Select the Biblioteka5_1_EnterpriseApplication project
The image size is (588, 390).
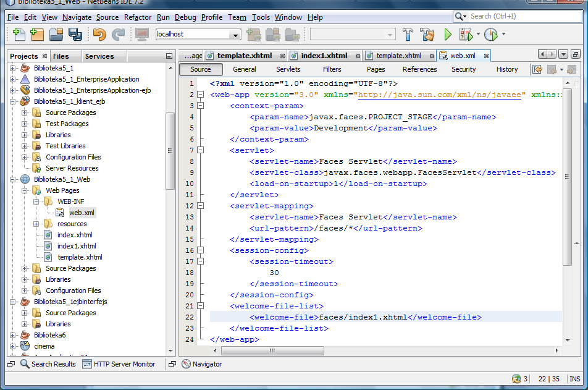click(86, 79)
